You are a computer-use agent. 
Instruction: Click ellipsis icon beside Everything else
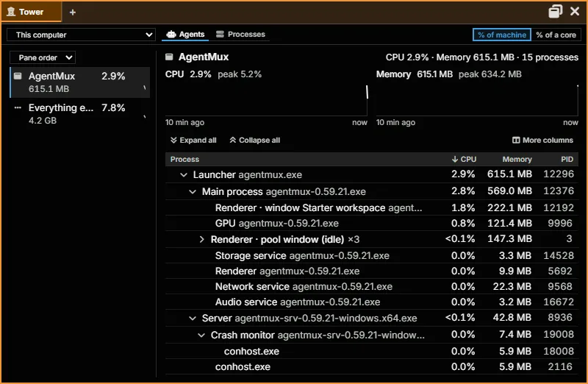(x=18, y=107)
